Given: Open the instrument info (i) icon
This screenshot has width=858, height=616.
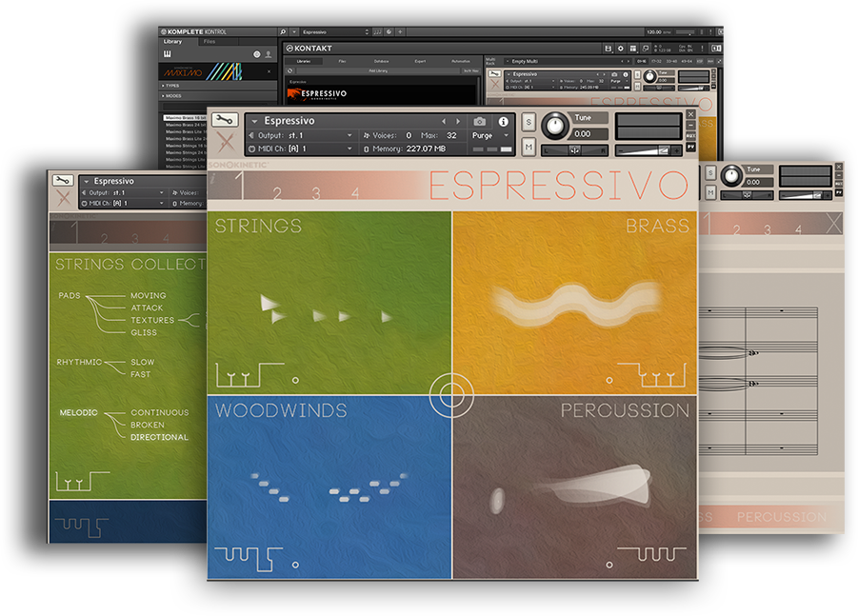Looking at the screenshot, I should (x=504, y=122).
